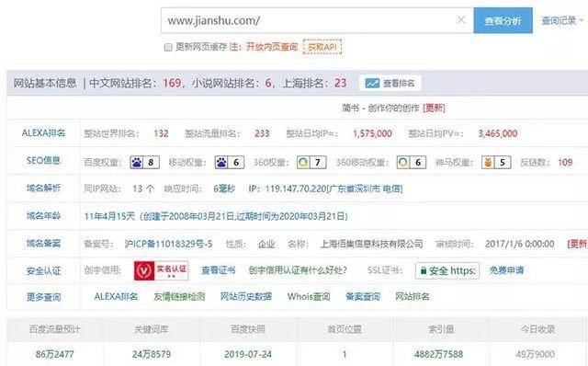Click the 免费申请 SSL link

[506, 270]
